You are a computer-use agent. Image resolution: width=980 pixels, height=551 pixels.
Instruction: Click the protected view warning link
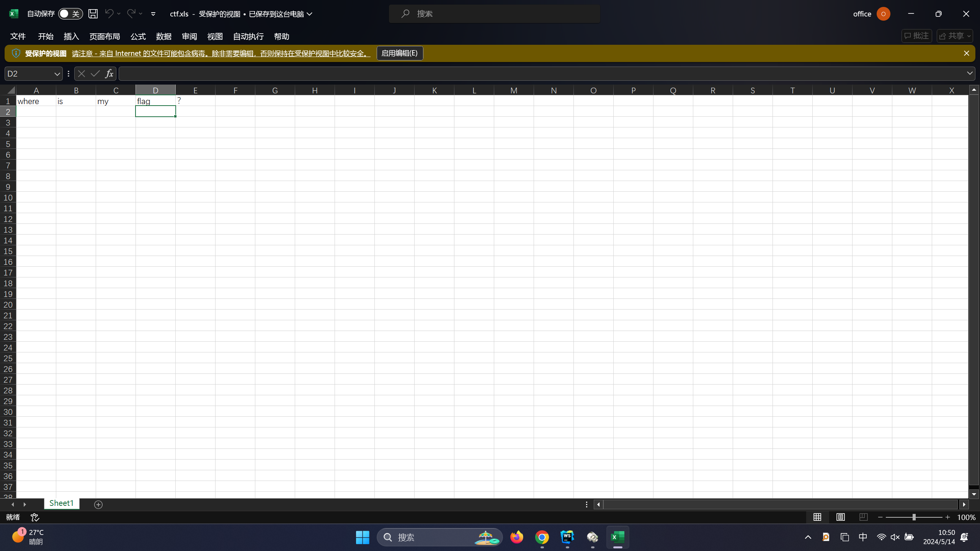221,54
